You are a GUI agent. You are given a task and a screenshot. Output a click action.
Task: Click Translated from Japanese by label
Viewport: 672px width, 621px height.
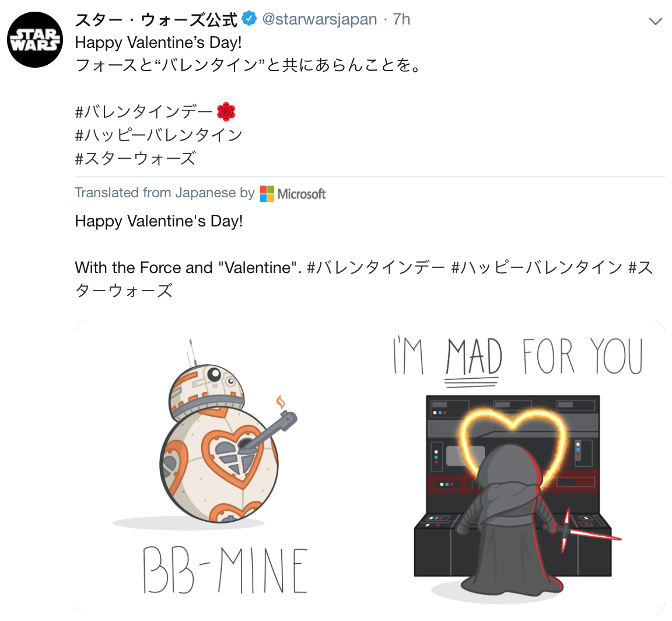click(x=164, y=193)
